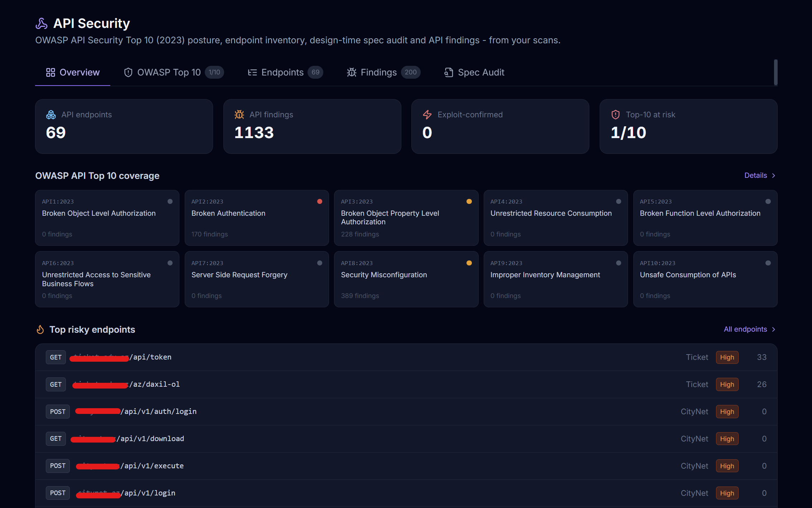The image size is (812, 508).
Task: Click the API findings bug icon
Action: pyautogui.click(x=239, y=115)
